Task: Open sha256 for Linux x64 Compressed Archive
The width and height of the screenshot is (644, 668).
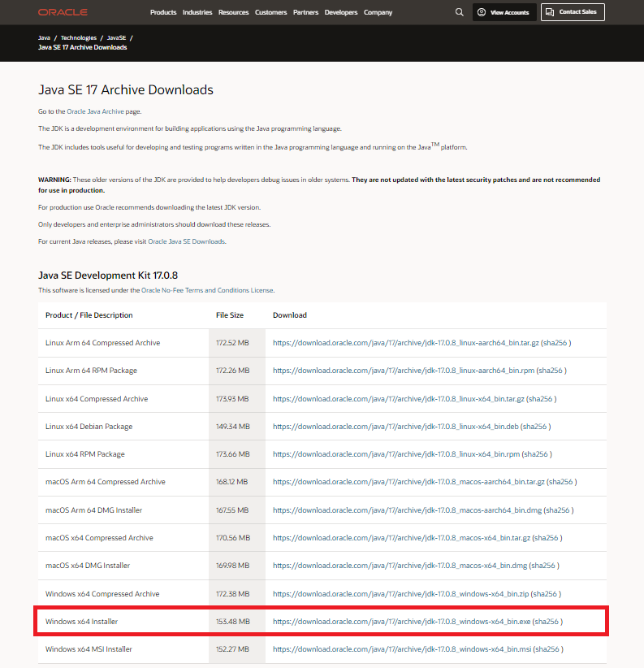Action: [540, 399]
